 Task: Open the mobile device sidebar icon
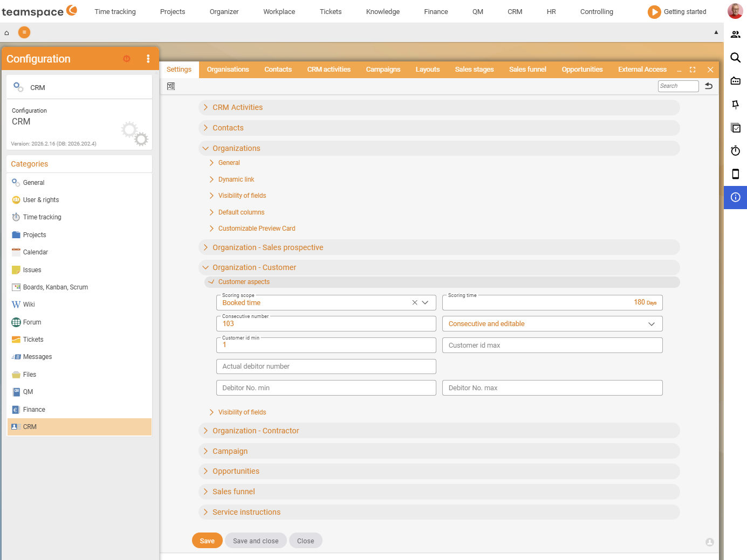tap(735, 174)
